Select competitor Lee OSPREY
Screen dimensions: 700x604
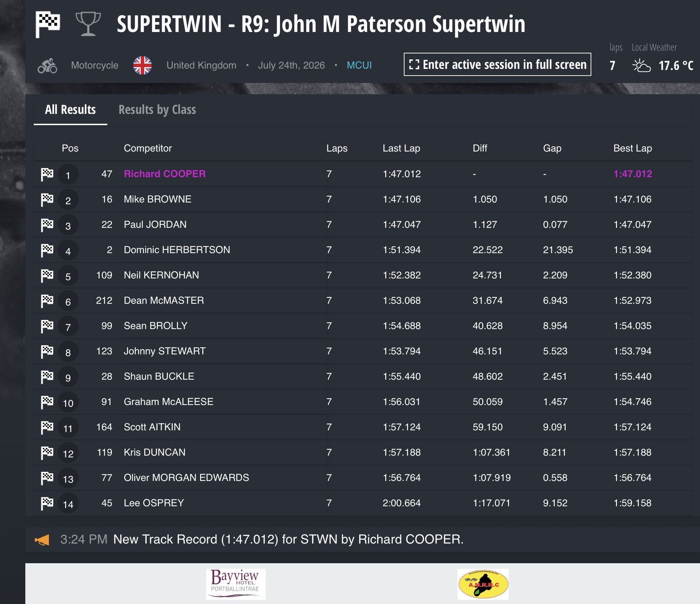click(154, 503)
